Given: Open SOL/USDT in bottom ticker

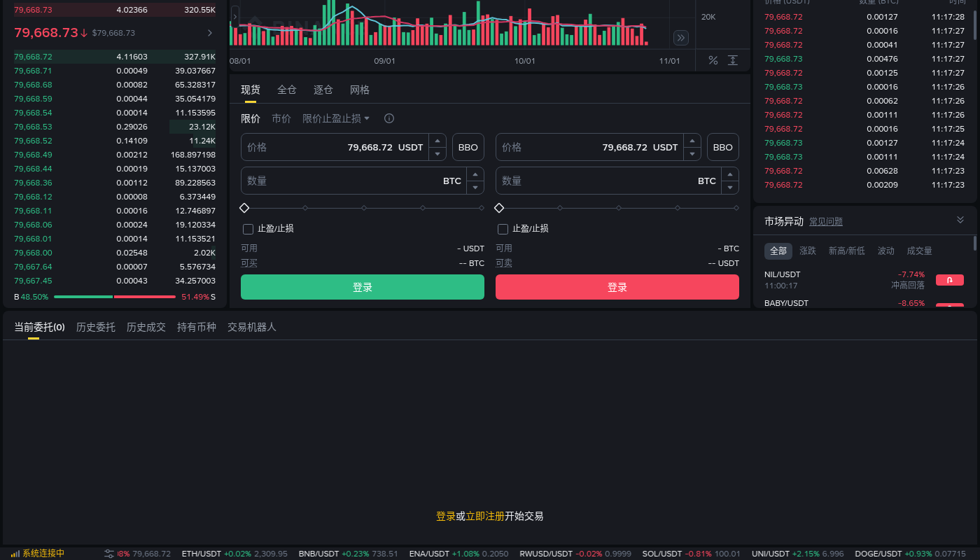Looking at the screenshot, I should [691, 554].
